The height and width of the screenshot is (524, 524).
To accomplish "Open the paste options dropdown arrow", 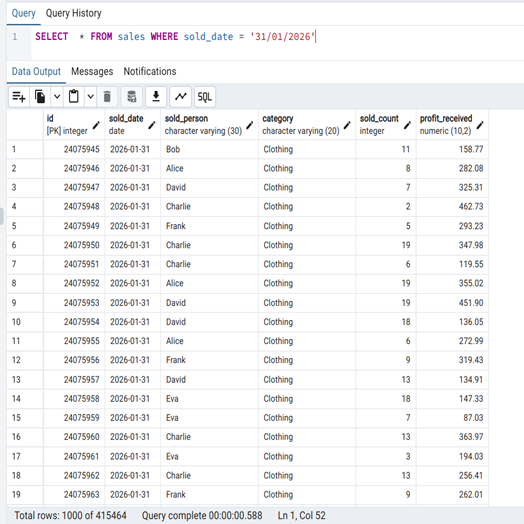I will coord(91,97).
